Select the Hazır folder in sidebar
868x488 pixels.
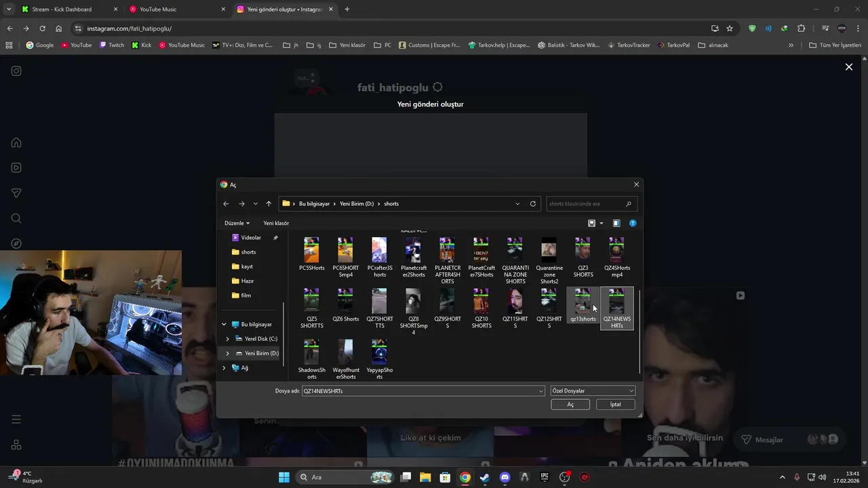click(x=248, y=281)
